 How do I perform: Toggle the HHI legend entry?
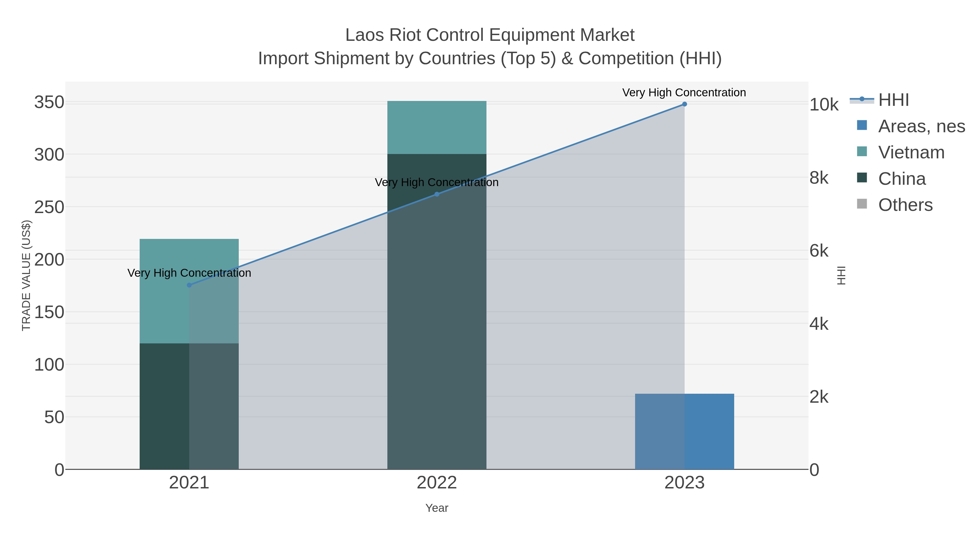(x=894, y=100)
